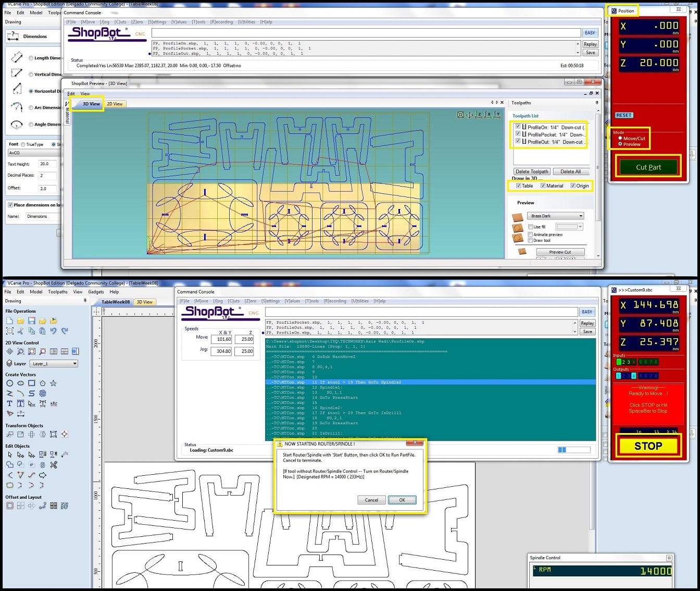Pick the Draw Ellipse tool
This screenshot has width=700, height=591.
pos(21,383)
